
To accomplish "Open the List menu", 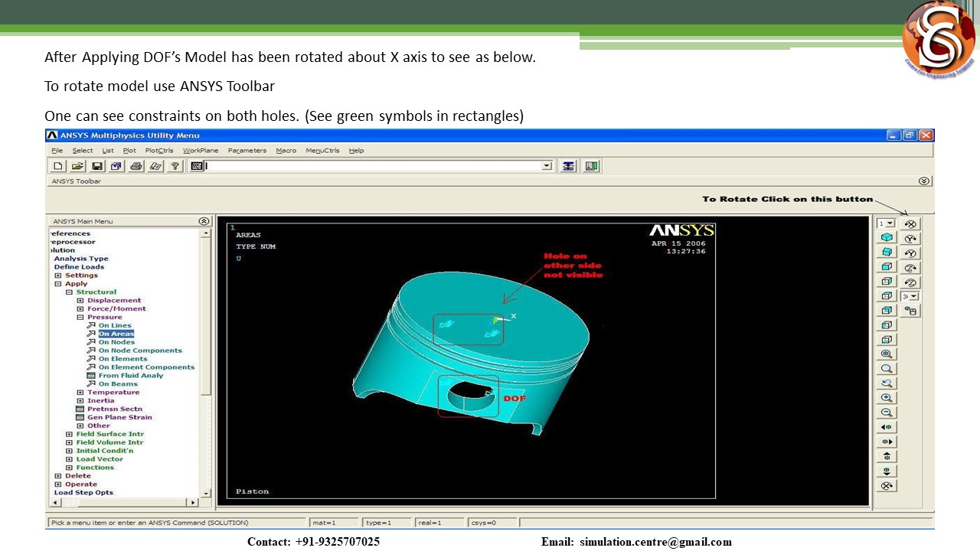I will click(x=108, y=151).
